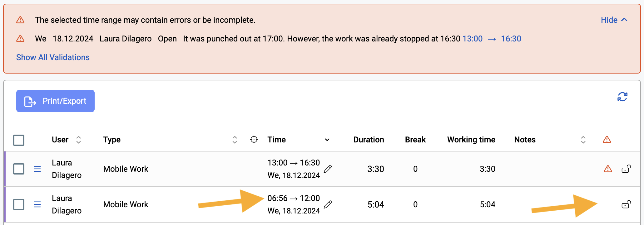Screen dimensions: 644x225
Task: Sort by the Notes column arrows
Action: (583, 140)
